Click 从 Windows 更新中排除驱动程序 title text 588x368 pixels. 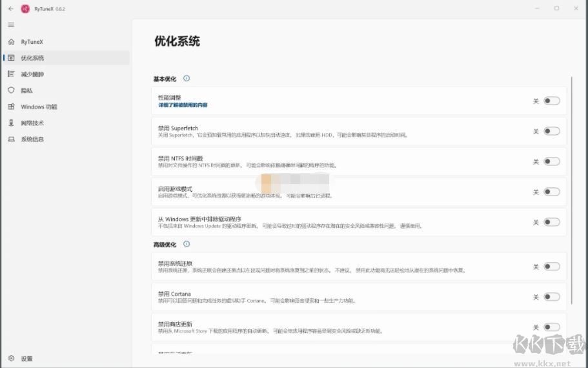(x=199, y=219)
